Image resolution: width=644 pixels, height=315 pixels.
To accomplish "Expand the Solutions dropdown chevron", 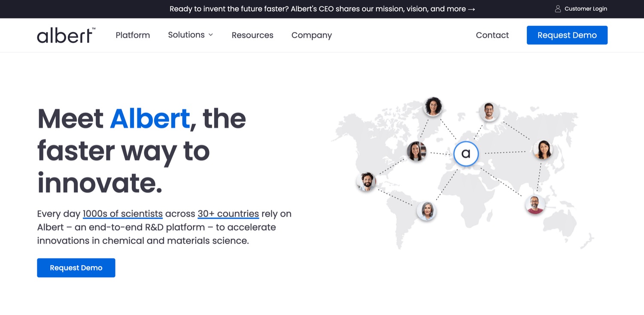I will click(211, 35).
